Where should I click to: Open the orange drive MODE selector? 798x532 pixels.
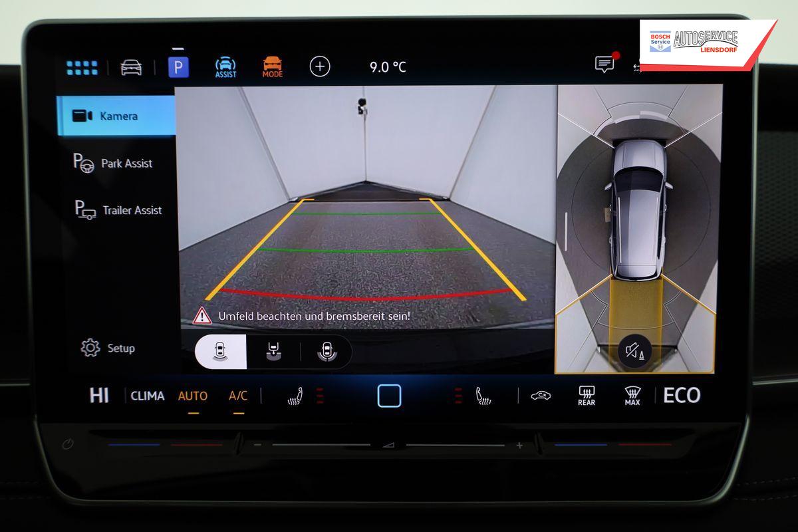(x=272, y=67)
